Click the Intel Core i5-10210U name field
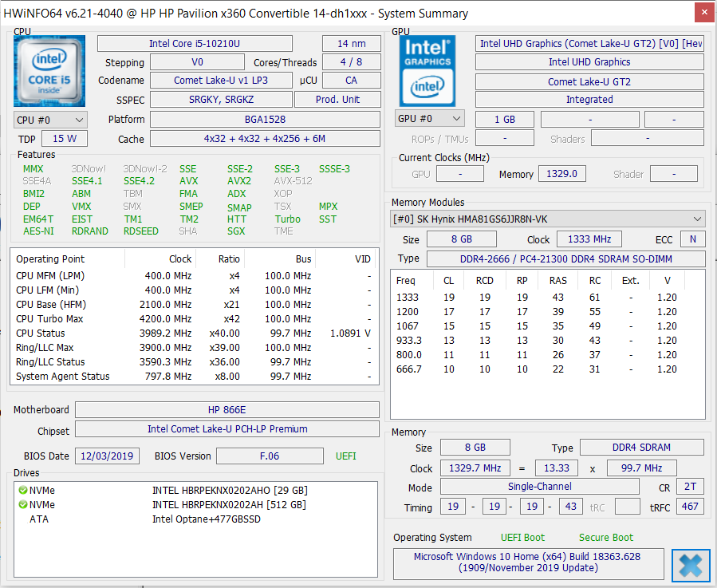This screenshot has height=588, width=717. pyautogui.click(x=195, y=44)
